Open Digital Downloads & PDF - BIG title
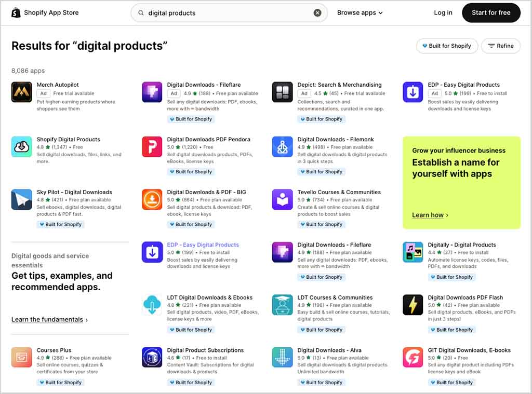Image resolution: width=532 pixels, height=394 pixels. click(206, 192)
